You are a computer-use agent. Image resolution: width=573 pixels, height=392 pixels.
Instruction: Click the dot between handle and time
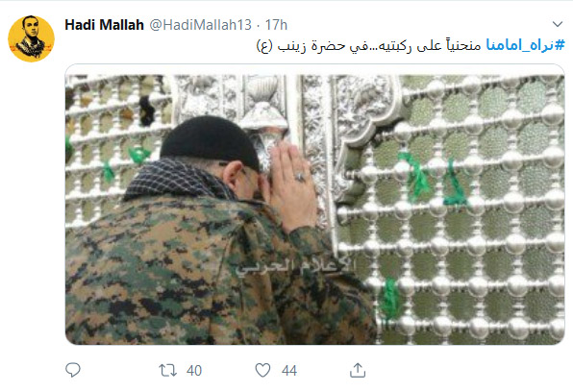pos(258,25)
